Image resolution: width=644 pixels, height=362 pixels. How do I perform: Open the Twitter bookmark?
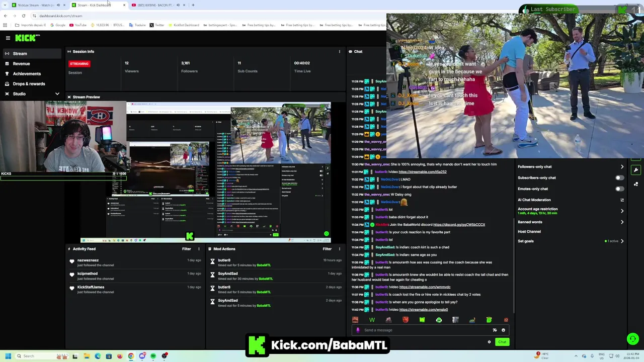coord(156,25)
